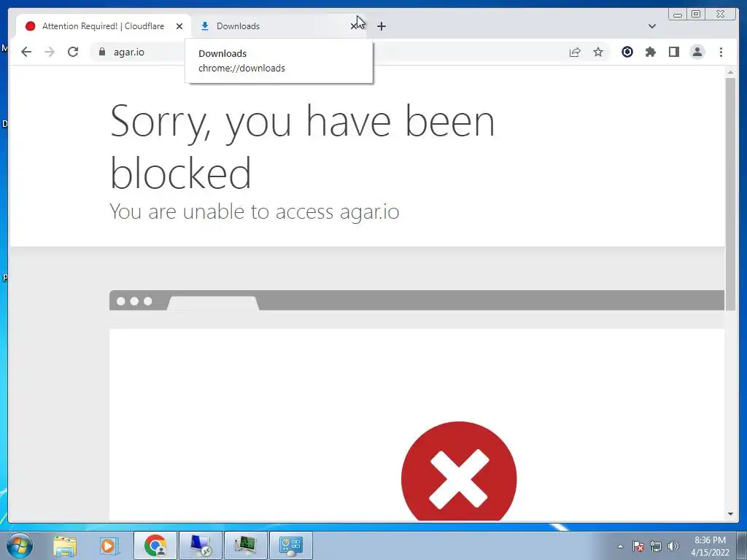This screenshot has width=747, height=560.
Task: Show hidden tray icons arrow
Action: tap(620, 546)
